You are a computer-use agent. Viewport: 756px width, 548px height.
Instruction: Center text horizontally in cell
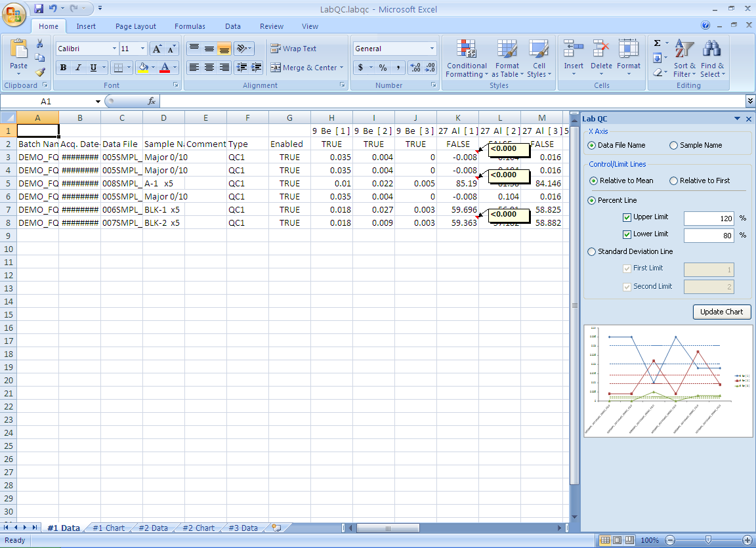[209, 68]
